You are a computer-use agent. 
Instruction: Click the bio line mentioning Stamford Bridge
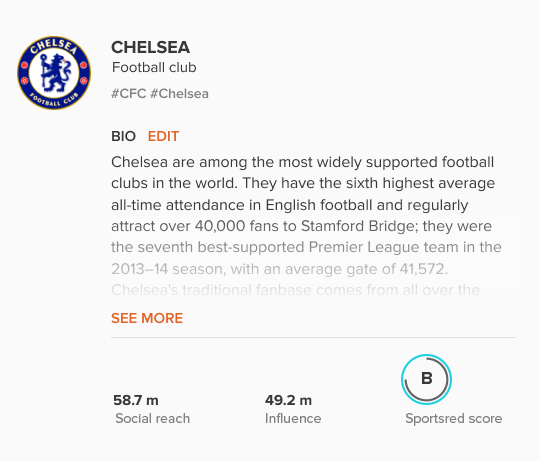click(301, 226)
